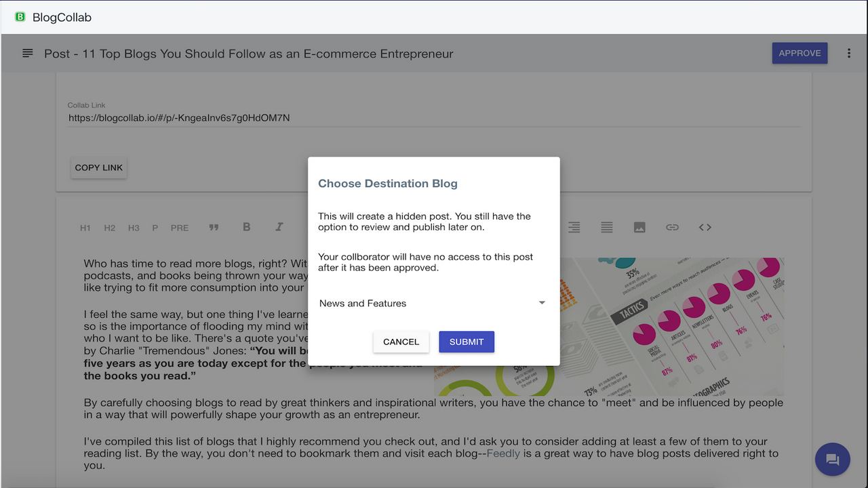Open the chat bubble in the corner

[832, 460]
